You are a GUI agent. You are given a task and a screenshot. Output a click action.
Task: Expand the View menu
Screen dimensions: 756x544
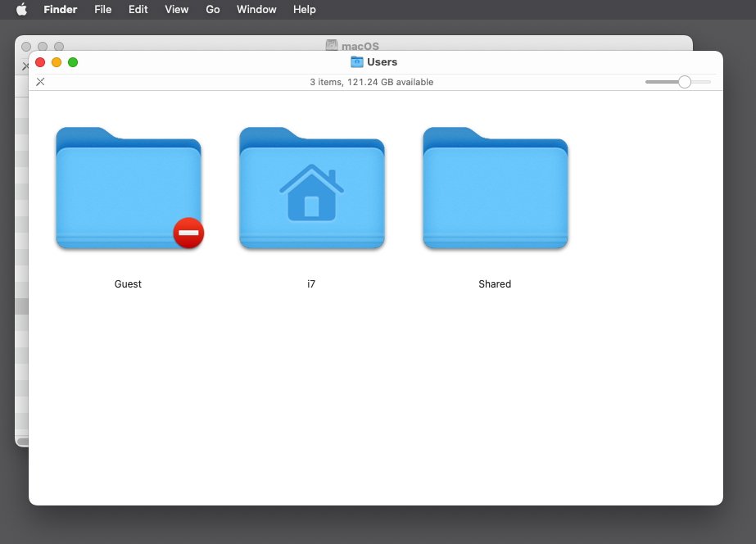(176, 10)
